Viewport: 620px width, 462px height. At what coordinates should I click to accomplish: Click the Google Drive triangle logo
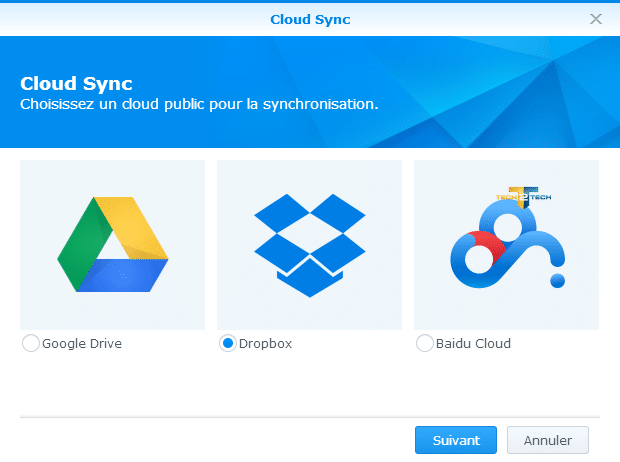112,245
